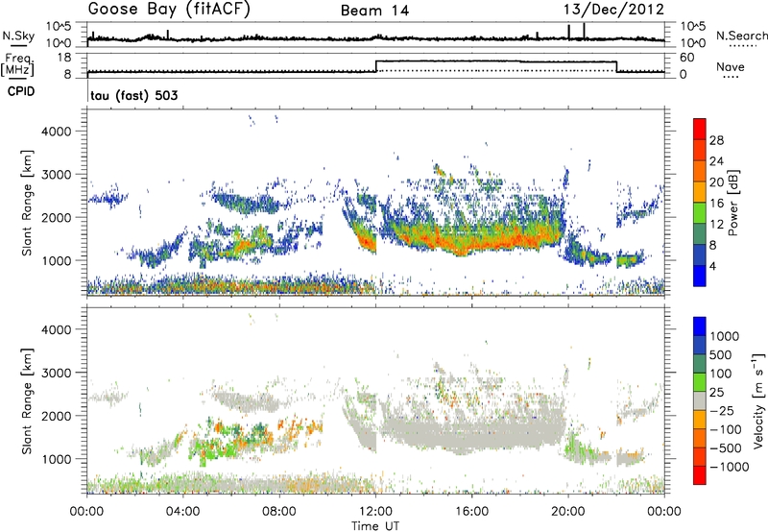Image resolution: width=768 pixels, height=532 pixels.
Task: Click the 3000 km tick on velocity panel
Action: coord(58,373)
